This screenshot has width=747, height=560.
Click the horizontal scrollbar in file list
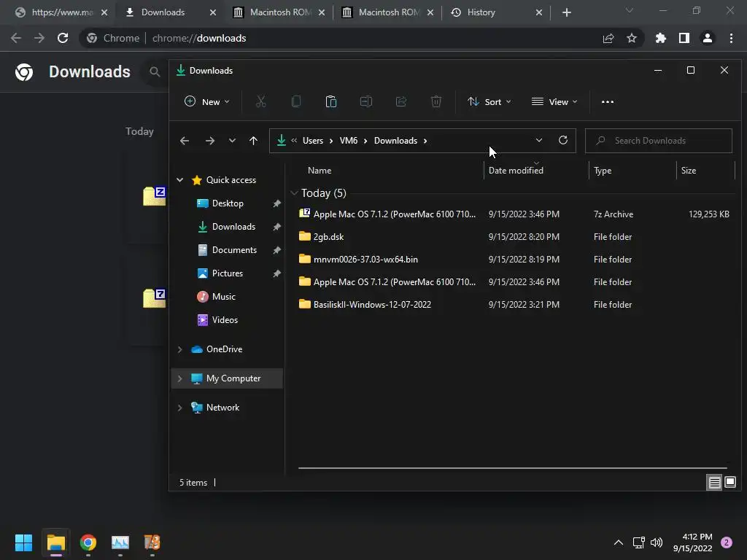pyautogui.click(x=513, y=468)
